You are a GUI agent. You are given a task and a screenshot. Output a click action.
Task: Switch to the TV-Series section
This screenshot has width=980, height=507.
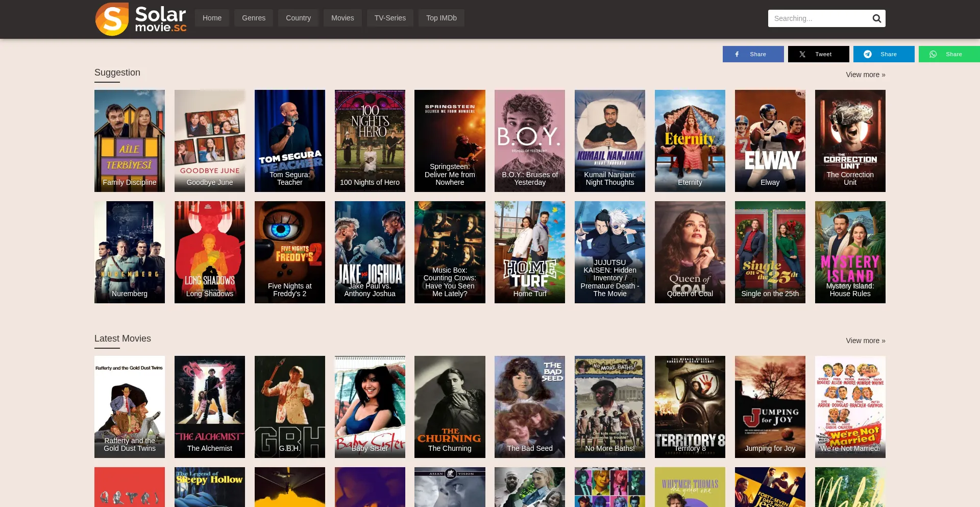390,18
